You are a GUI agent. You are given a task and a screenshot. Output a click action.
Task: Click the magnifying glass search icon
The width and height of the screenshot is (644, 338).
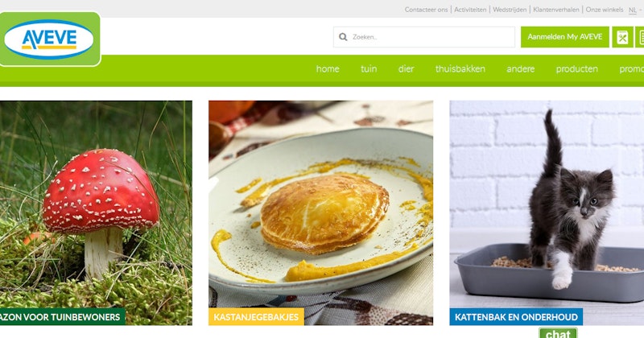343,37
